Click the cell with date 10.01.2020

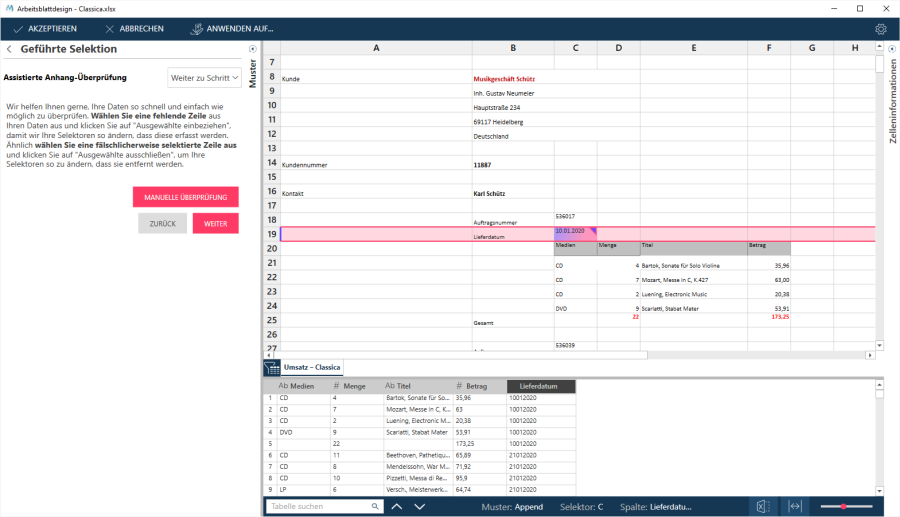click(x=576, y=234)
